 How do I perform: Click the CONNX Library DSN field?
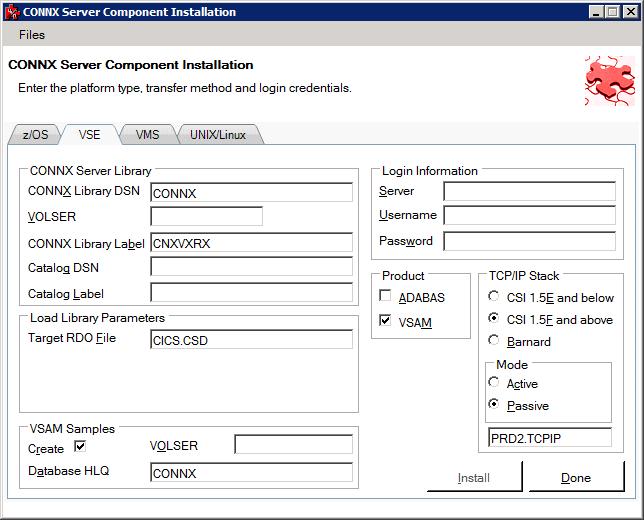tap(251, 192)
